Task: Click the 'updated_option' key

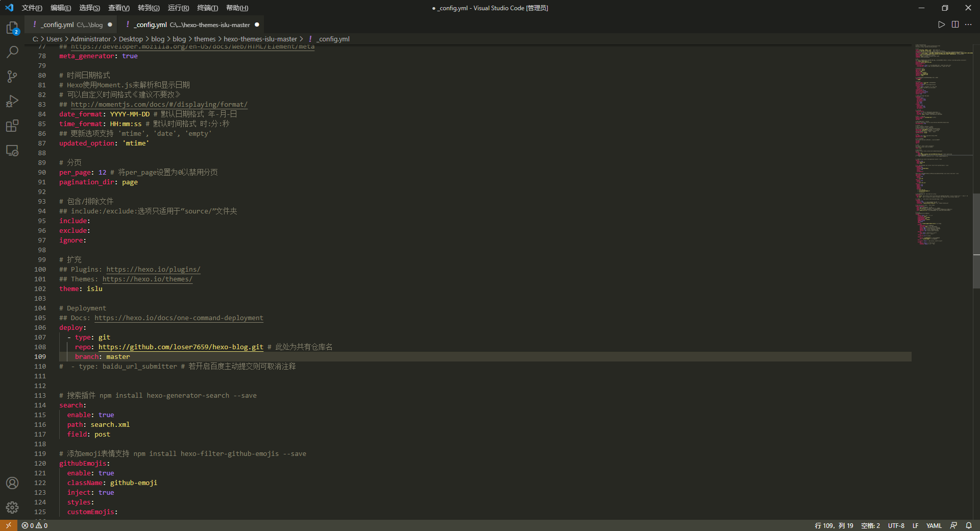Action: pyautogui.click(x=87, y=143)
